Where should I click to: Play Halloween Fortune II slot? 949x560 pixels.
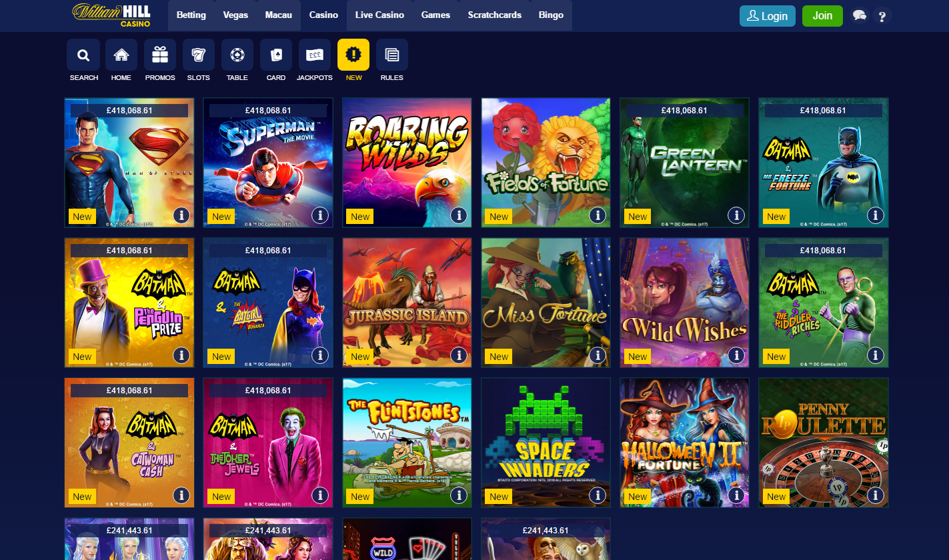tap(684, 443)
